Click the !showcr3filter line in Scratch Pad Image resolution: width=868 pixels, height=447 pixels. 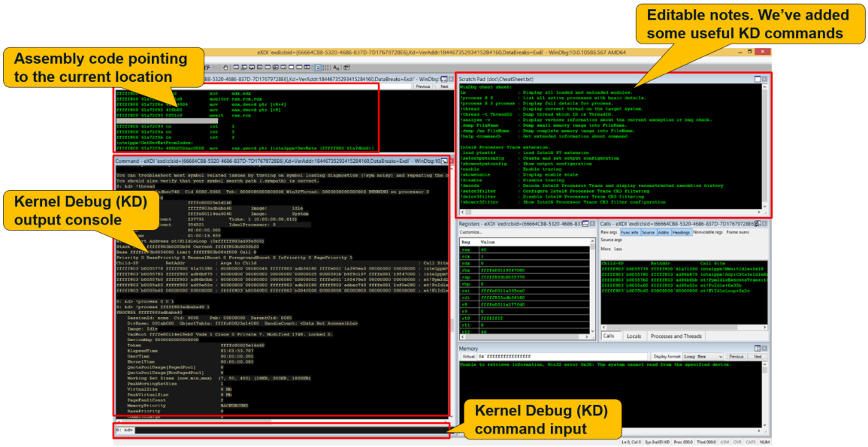point(562,203)
